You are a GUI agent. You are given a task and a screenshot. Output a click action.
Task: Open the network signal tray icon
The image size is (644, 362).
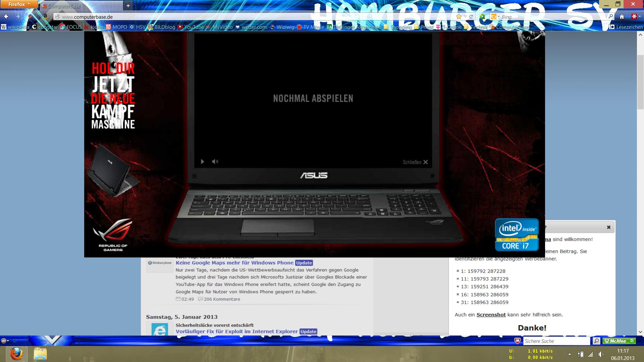(590, 354)
